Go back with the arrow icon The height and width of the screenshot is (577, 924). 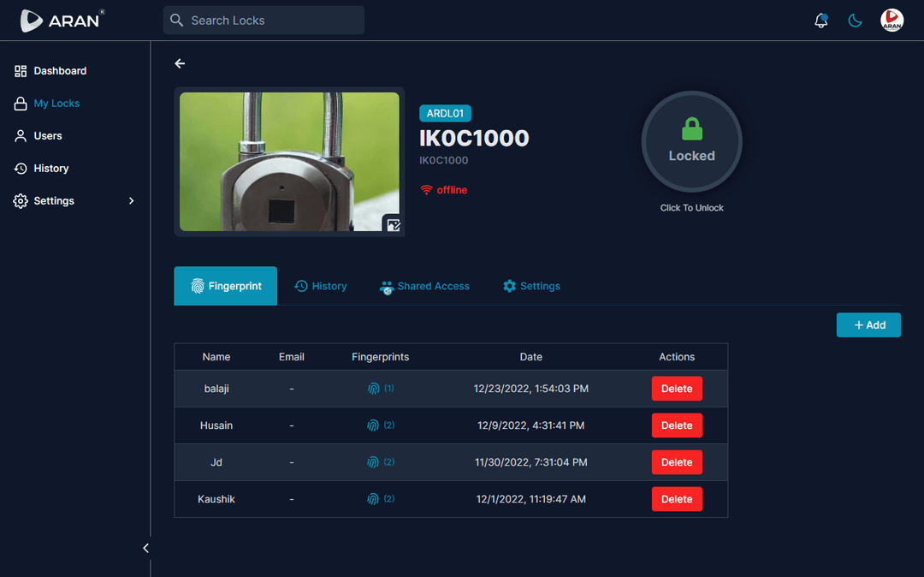(x=180, y=63)
